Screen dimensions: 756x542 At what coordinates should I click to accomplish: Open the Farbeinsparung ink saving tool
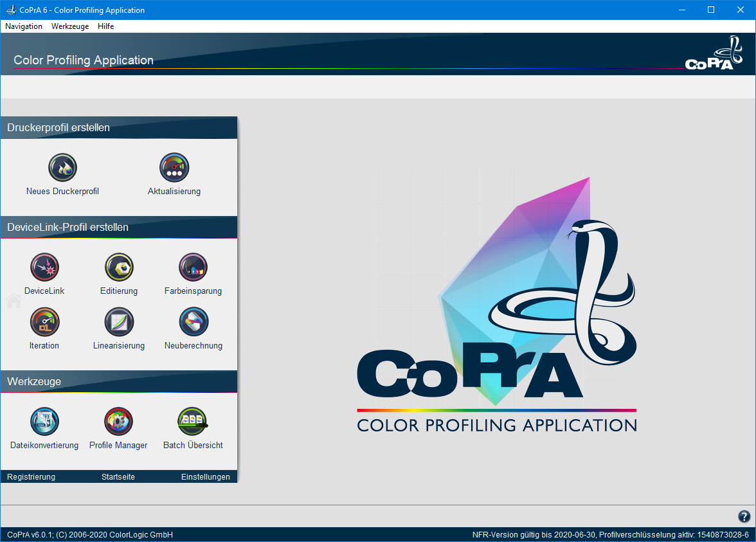coord(193,267)
